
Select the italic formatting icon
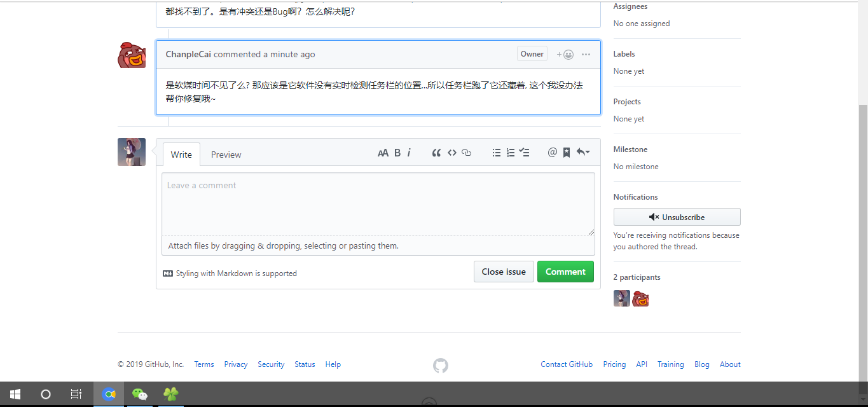pyautogui.click(x=409, y=153)
